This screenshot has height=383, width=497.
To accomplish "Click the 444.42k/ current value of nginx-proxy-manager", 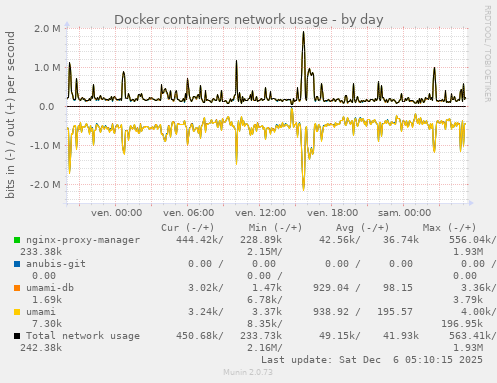I will pyautogui.click(x=200, y=240).
